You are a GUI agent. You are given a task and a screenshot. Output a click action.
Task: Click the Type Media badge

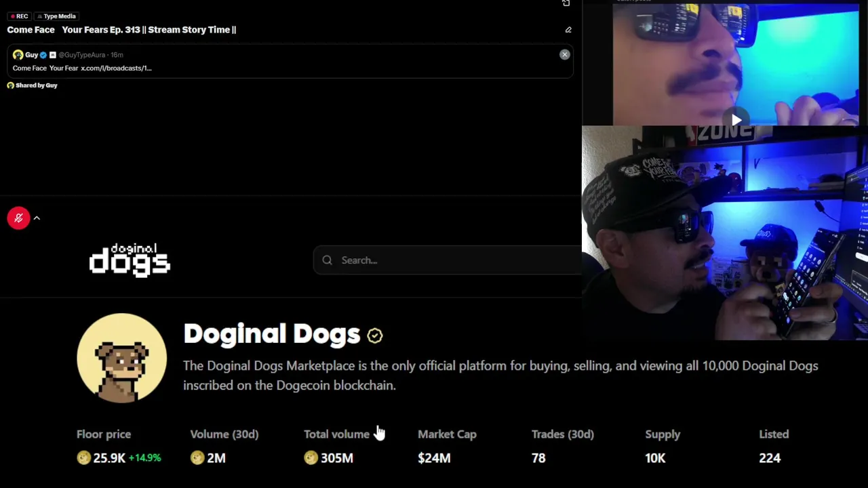(57, 16)
